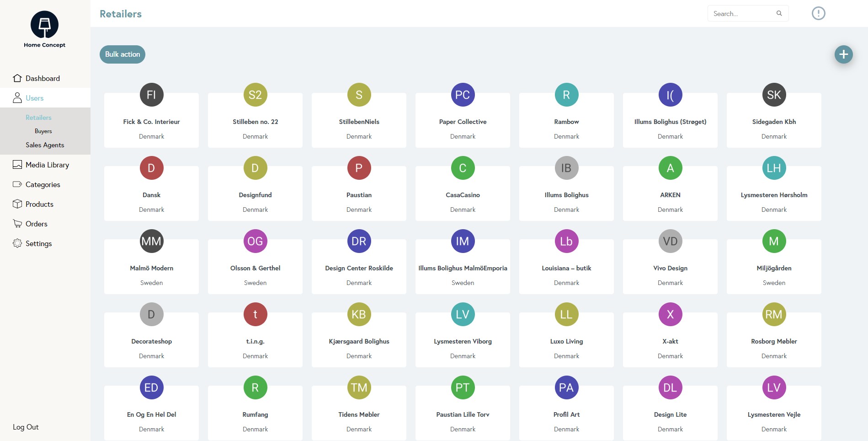The image size is (868, 441).
Task: Open the Rumfang retailer card
Action: click(255, 413)
